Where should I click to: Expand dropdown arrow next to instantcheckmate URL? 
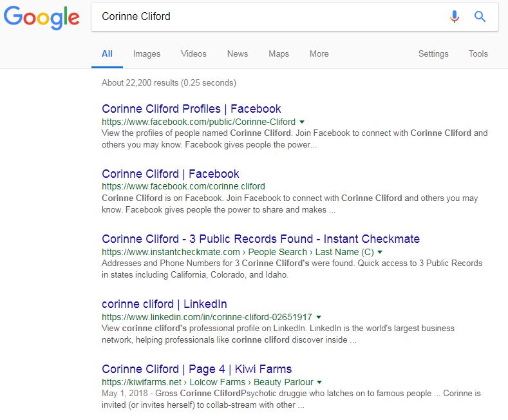(380, 252)
